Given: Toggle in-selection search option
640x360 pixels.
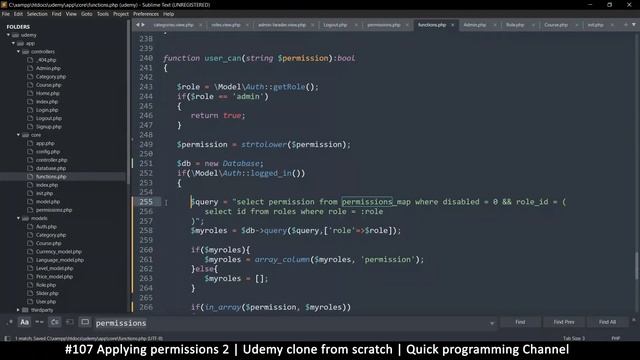Looking at the screenshot, I should coord(69,322).
